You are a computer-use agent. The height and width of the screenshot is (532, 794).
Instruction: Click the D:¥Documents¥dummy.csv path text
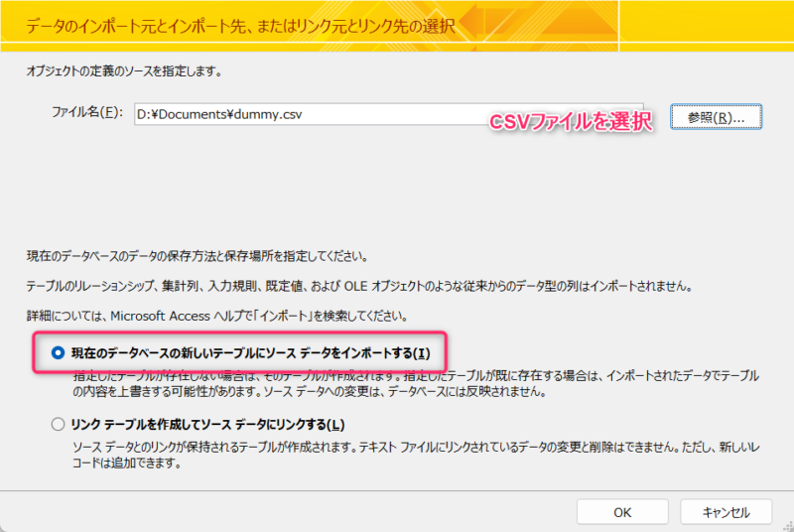[219, 114]
